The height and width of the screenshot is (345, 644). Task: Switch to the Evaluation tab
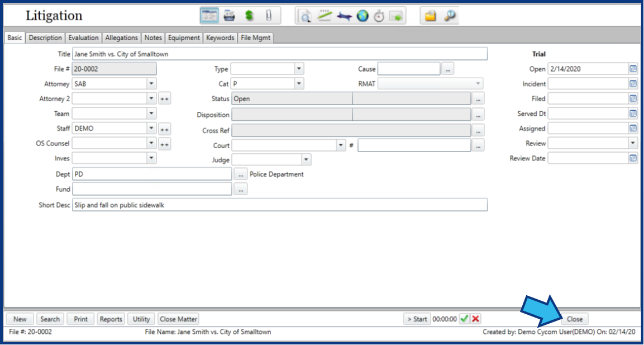pos(83,38)
